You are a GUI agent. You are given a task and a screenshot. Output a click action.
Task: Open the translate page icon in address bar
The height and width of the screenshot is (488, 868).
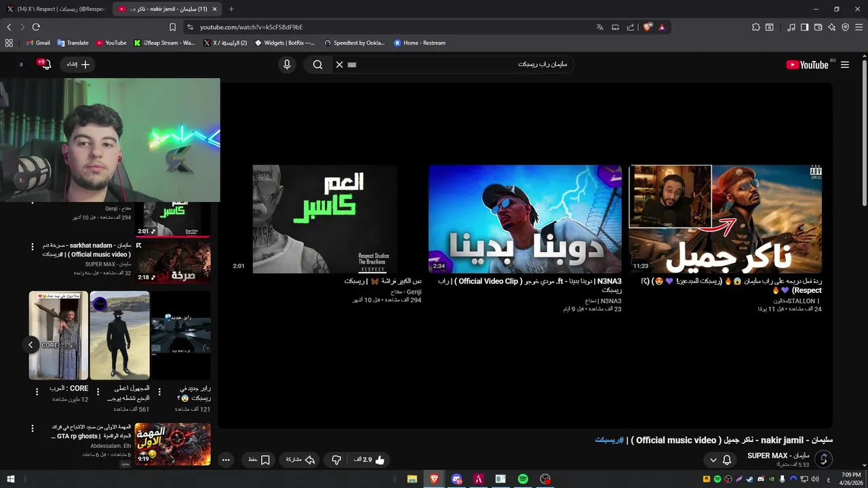(x=599, y=27)
